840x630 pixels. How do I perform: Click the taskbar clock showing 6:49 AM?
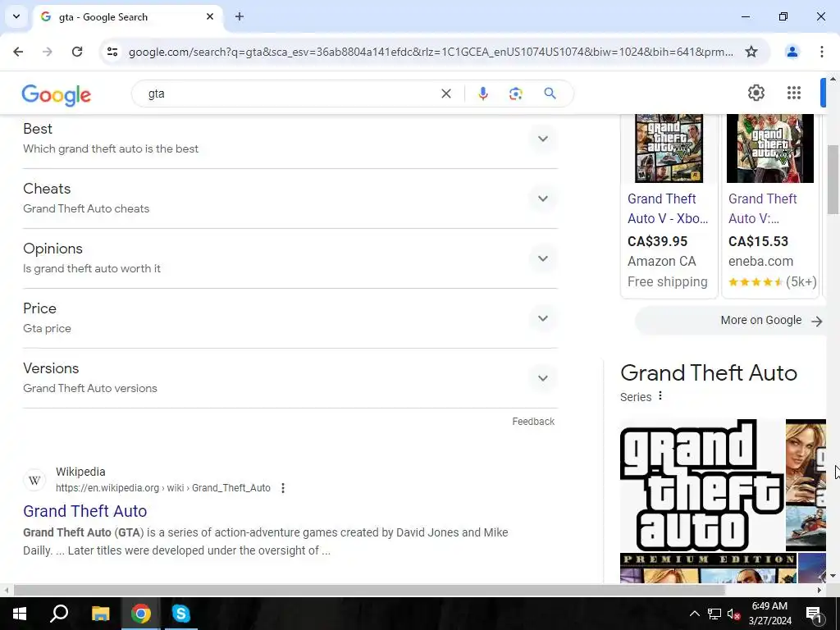[x=769, y=614]
